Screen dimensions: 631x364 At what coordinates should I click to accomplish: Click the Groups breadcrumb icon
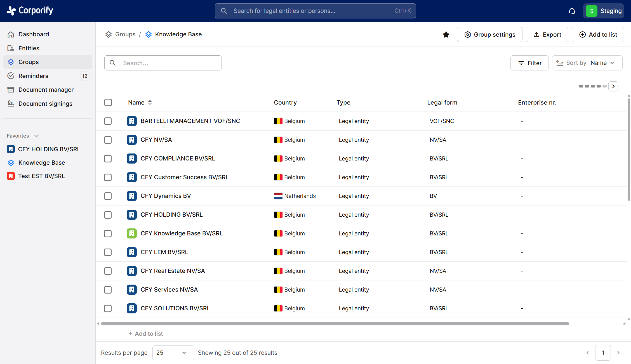109,34
